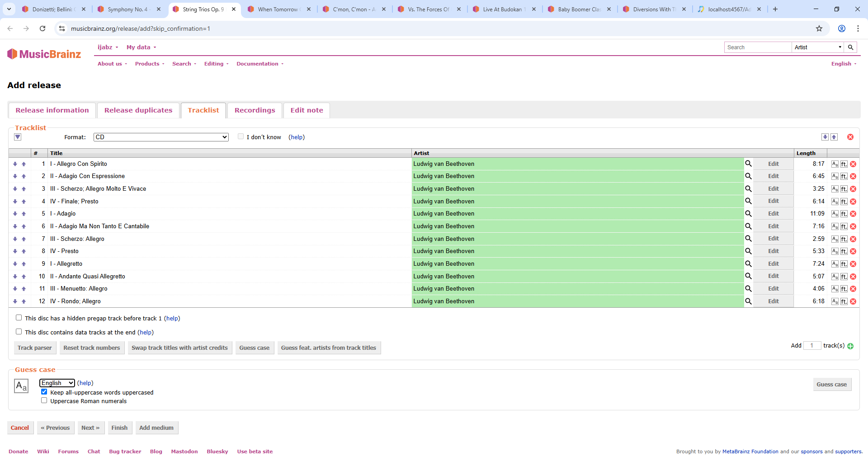Screen dimensions: 868x470
Task: Click the Add medium button
Action: (156, 428)
